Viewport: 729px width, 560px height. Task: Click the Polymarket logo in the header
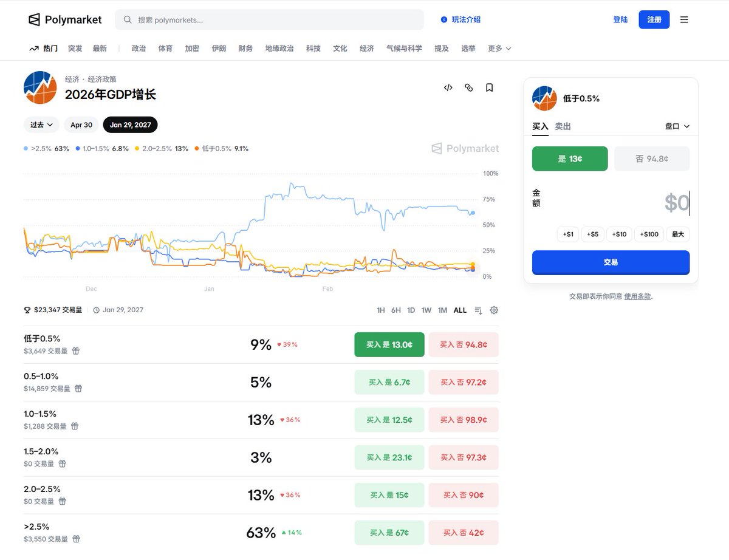(x=65, y=19)
